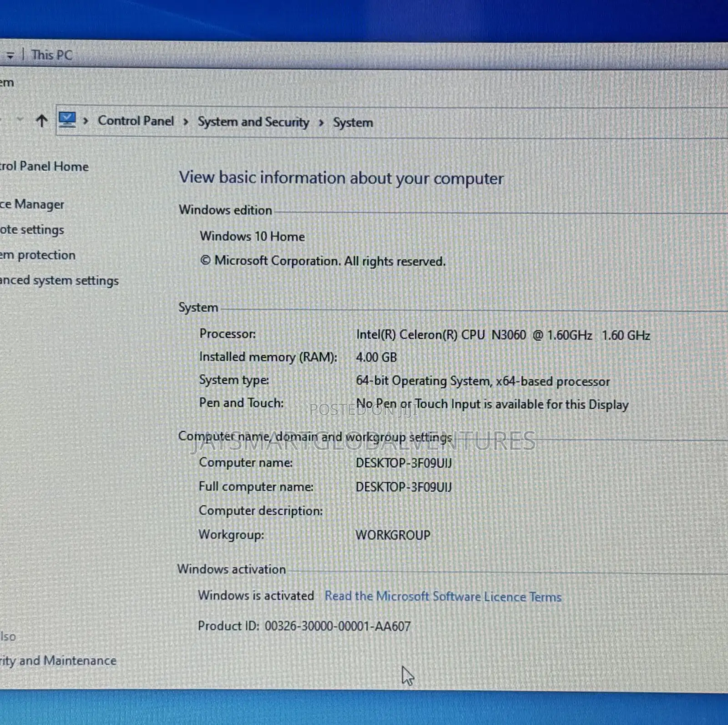Click DESKTOP-3F09UIJ beside Computer name
Image resolution: width=728 pixels, height=725 pixels.
click(x=404, y=463)
